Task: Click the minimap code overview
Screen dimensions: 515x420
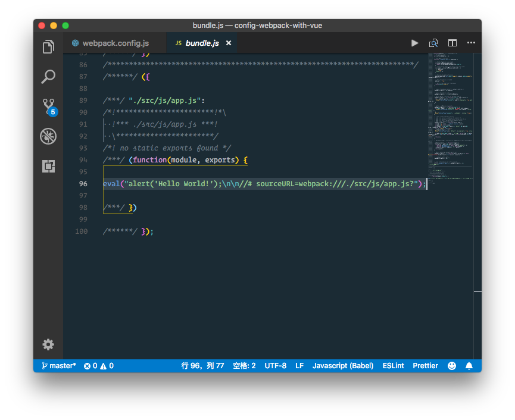Action: click(450, 119)
